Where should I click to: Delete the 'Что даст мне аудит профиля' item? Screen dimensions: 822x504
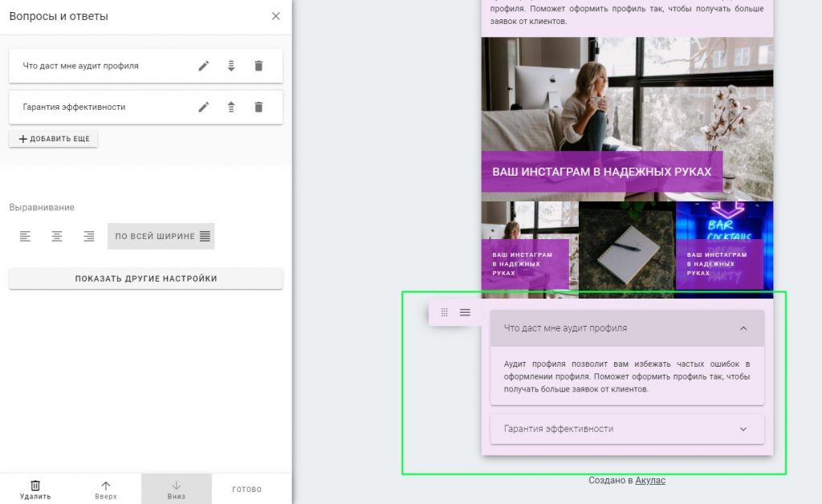(x=258, y=66)
